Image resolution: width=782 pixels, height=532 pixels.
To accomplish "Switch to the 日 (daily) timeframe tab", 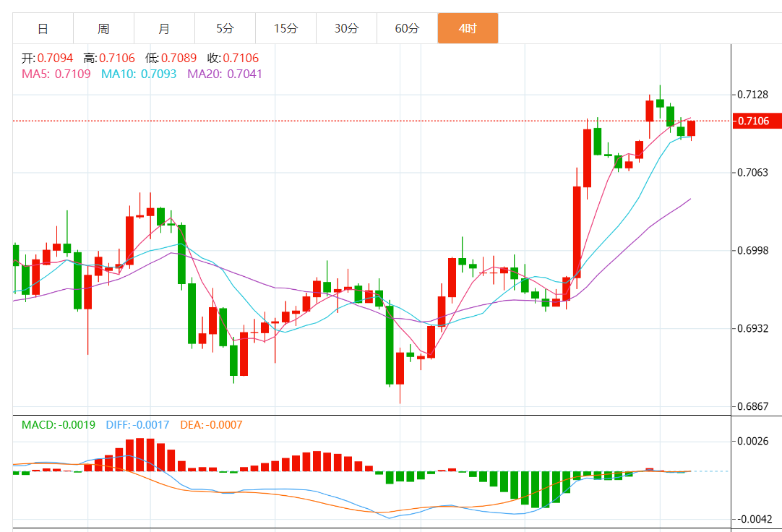I will click(x=43, y=29).
